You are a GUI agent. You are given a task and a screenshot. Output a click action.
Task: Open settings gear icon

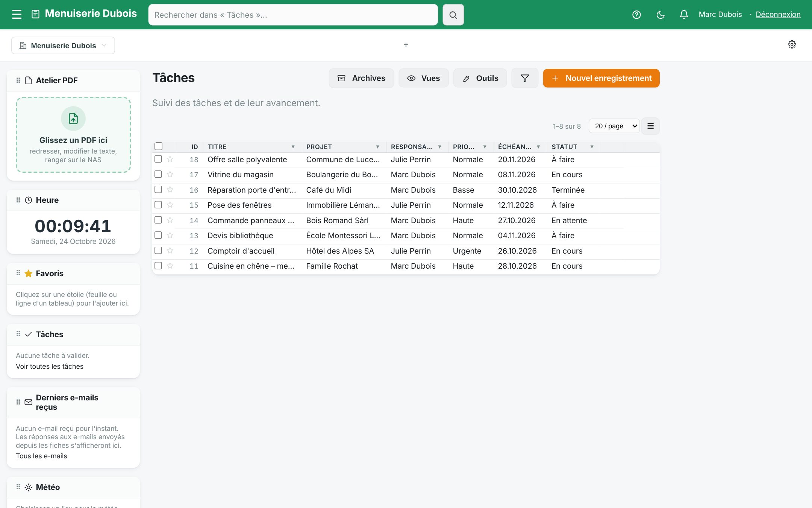tap(792, 44)
